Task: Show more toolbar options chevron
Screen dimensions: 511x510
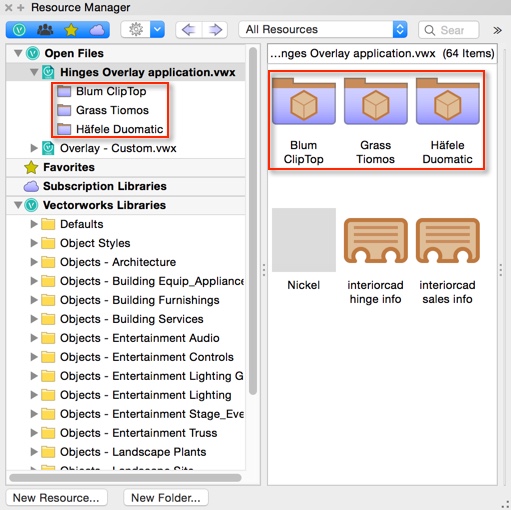Action: coord(497,30)
